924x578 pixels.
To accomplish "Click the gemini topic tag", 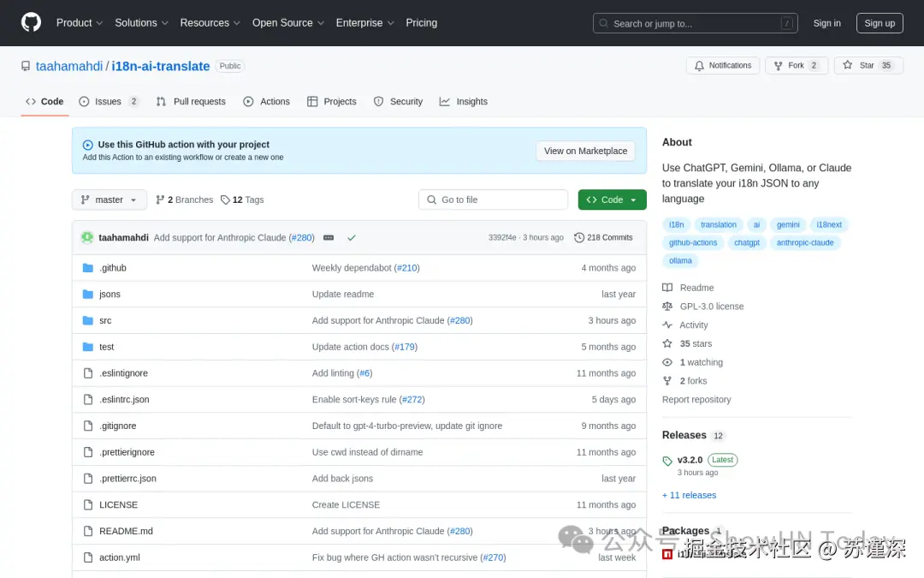I will 788,224.
